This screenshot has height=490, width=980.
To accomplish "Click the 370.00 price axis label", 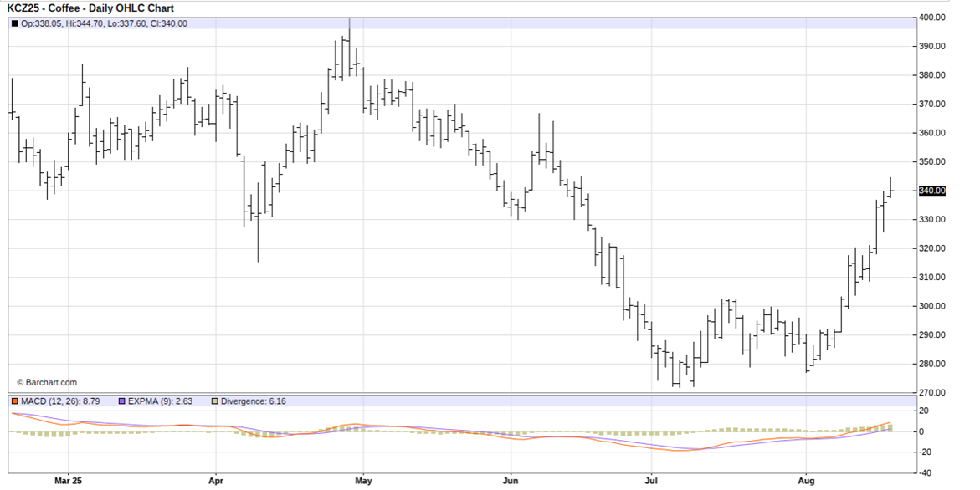I will pyautogui.click(x=931, y=105).
